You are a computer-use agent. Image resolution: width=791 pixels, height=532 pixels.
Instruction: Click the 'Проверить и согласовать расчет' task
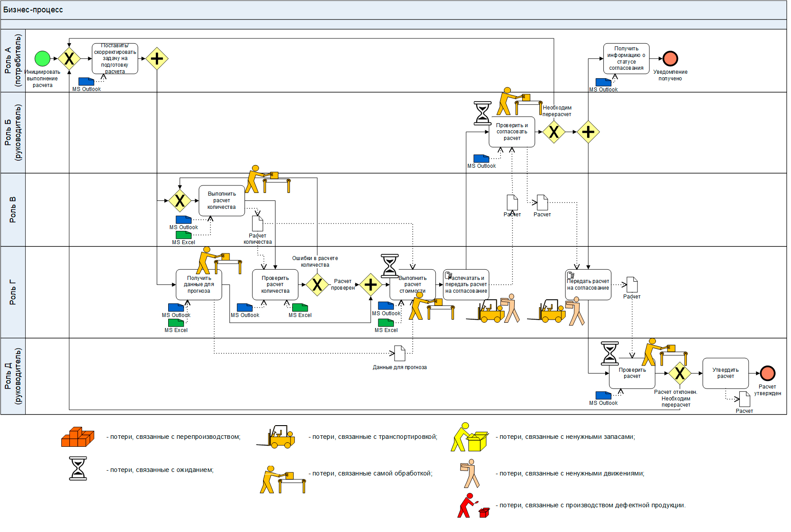[512, 132]
